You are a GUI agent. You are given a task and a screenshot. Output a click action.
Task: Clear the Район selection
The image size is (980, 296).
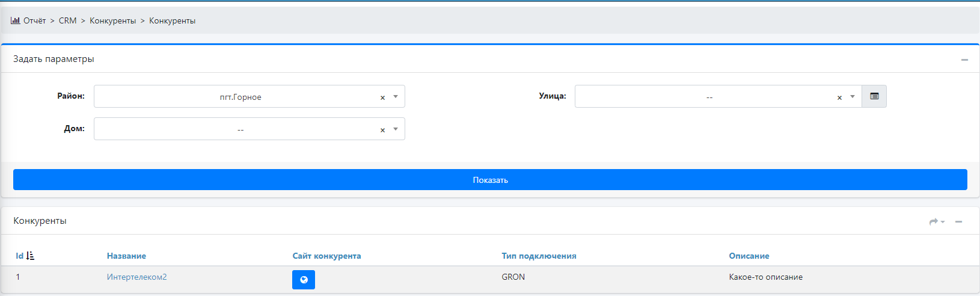[382, 97]
